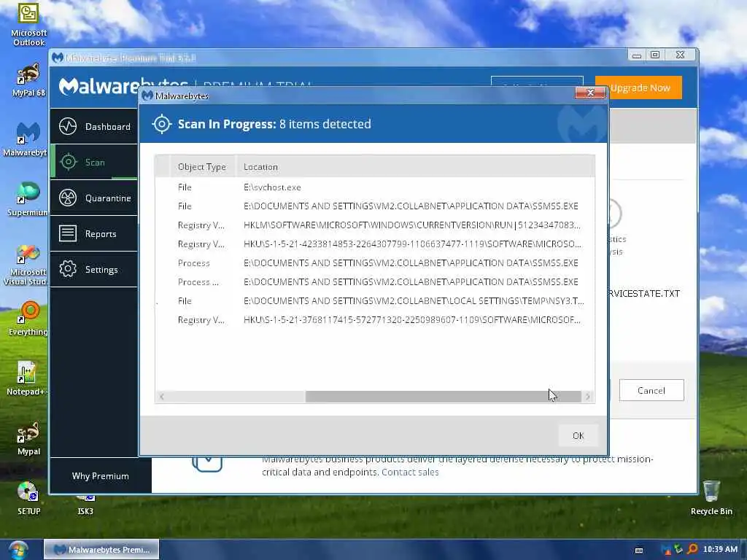The height and width of the screenshot is (560, 747).
Task: Open SETUP disc icon on desktop
Action: coord(28,498)
